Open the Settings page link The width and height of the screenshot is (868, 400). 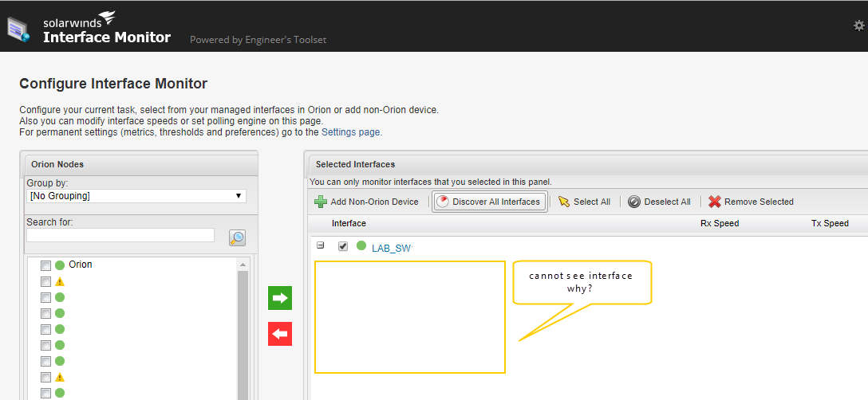[x=351, y=132]
